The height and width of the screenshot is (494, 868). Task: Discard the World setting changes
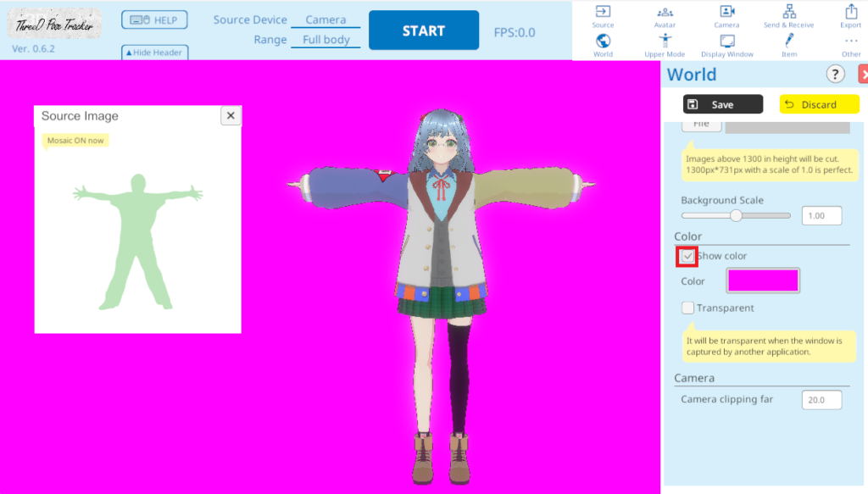click(820, 104)
